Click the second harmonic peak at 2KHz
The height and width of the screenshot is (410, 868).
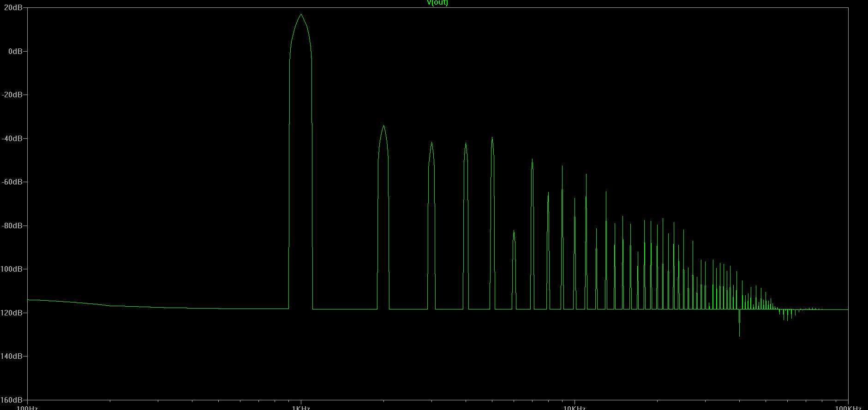tap(383, 126)
